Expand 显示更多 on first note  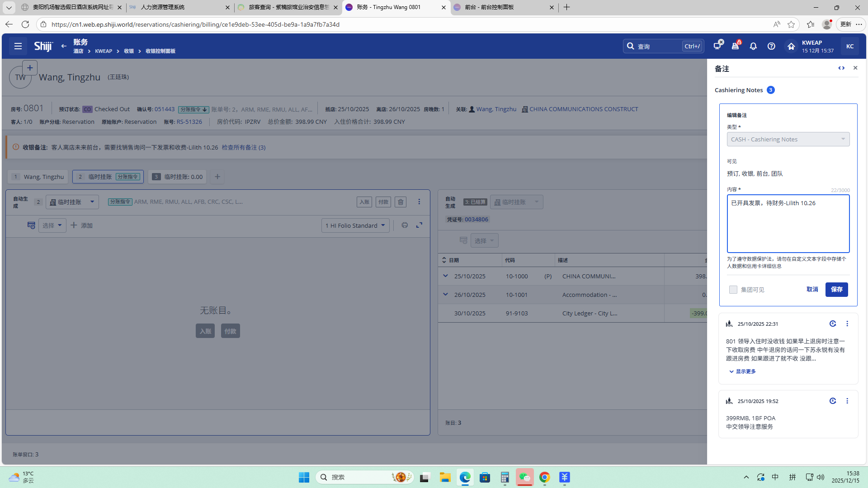(x=742, y=371)
